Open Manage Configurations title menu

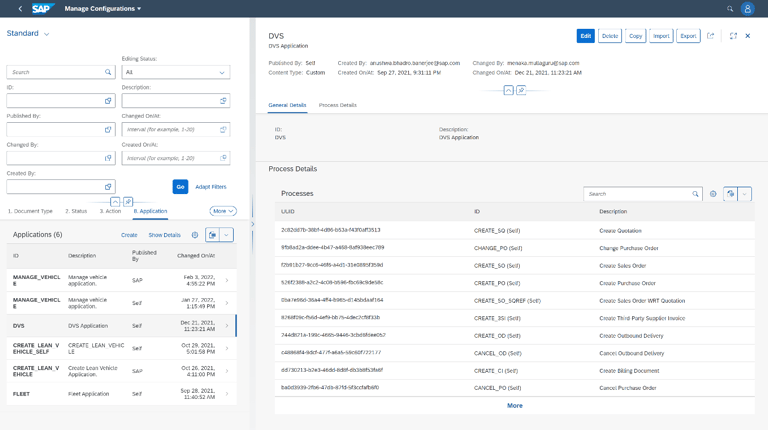tap(103, 8)
